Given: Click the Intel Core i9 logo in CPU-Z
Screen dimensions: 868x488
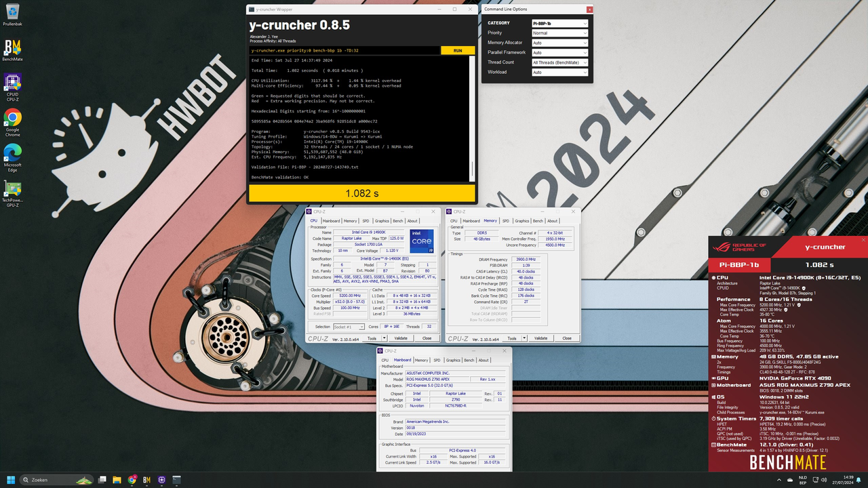Looking at the screenshot, I should coord(421,243).
